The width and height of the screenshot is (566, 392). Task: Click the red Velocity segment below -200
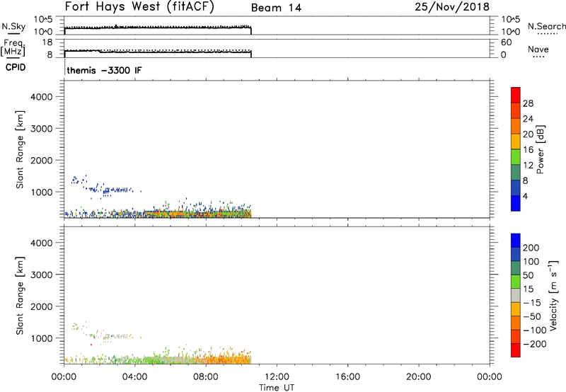click(516, 350)
